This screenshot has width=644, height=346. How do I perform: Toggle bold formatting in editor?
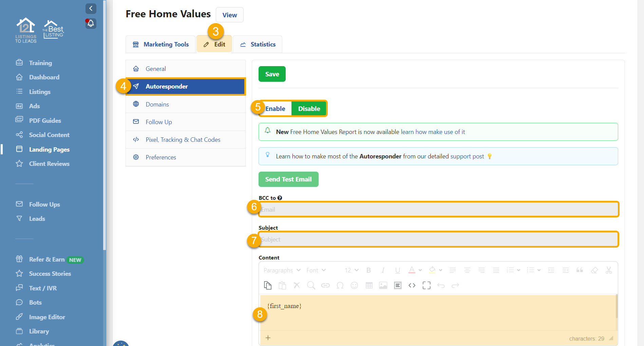click(x=368, y=270)
